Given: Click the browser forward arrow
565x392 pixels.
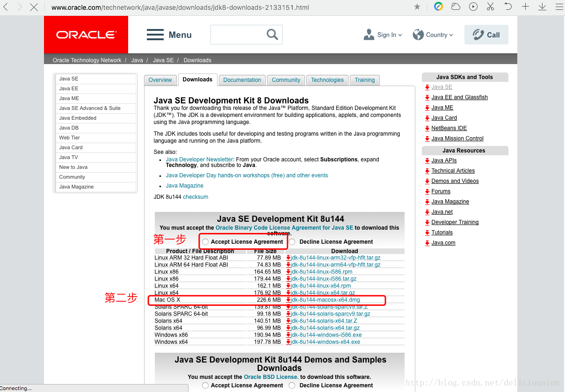Looking at the screenshot, I should (20, 7).
